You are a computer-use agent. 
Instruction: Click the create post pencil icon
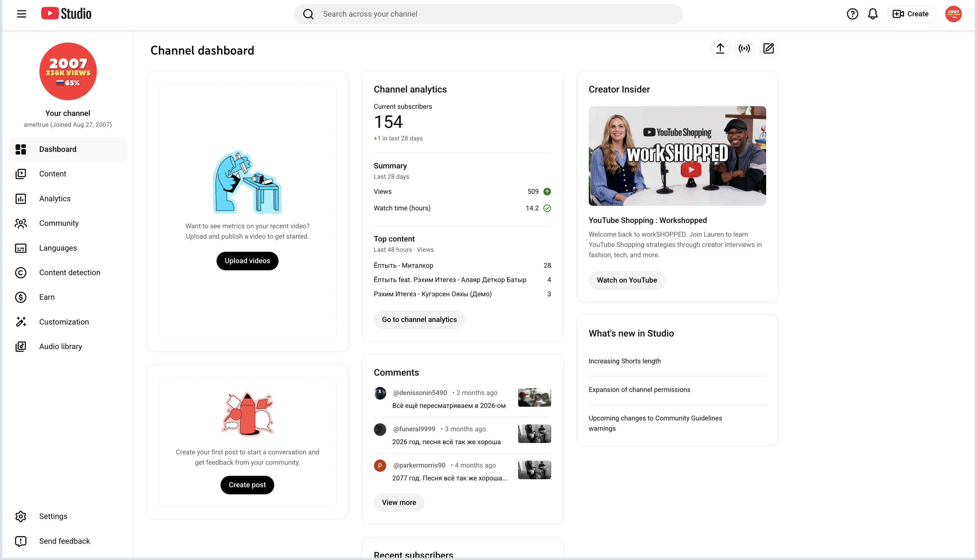[768, 49]
